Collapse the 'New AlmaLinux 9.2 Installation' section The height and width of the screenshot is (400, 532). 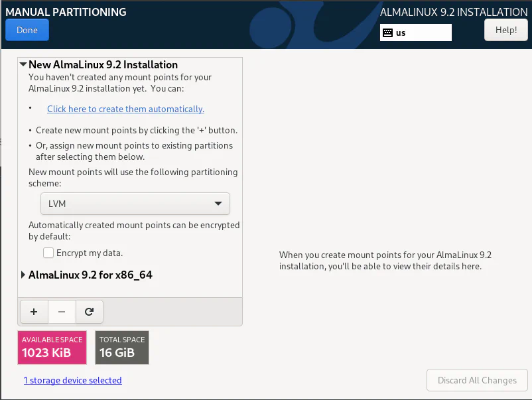click(x=23, y=64)
